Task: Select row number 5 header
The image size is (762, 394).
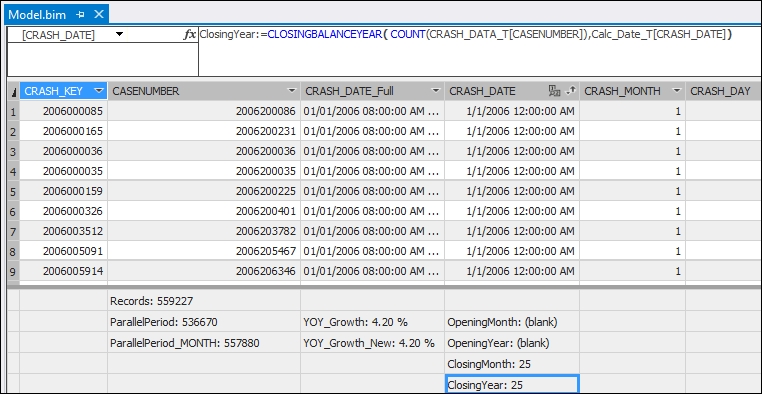Action: pyautogui.click(x=13, y=191)
